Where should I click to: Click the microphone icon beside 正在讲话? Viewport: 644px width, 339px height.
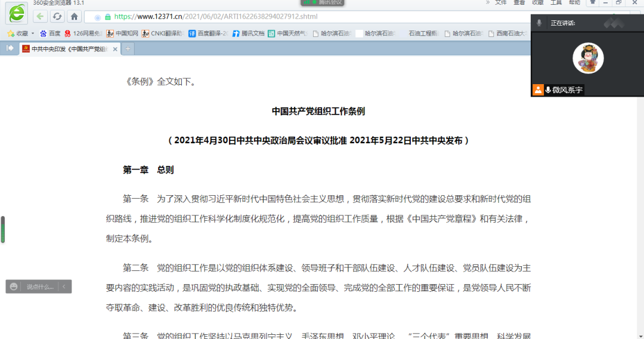tap(540, 23)
